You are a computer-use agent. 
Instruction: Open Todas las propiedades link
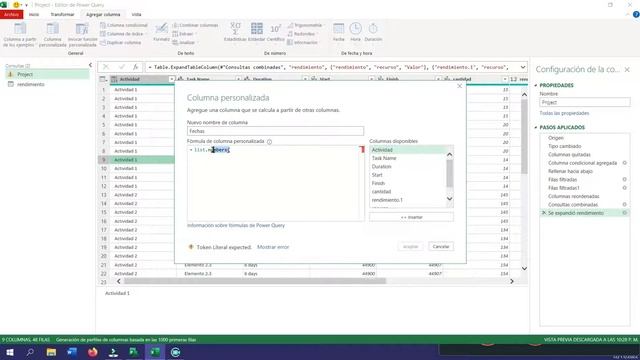pyautogui.click(x=564, y=113)
